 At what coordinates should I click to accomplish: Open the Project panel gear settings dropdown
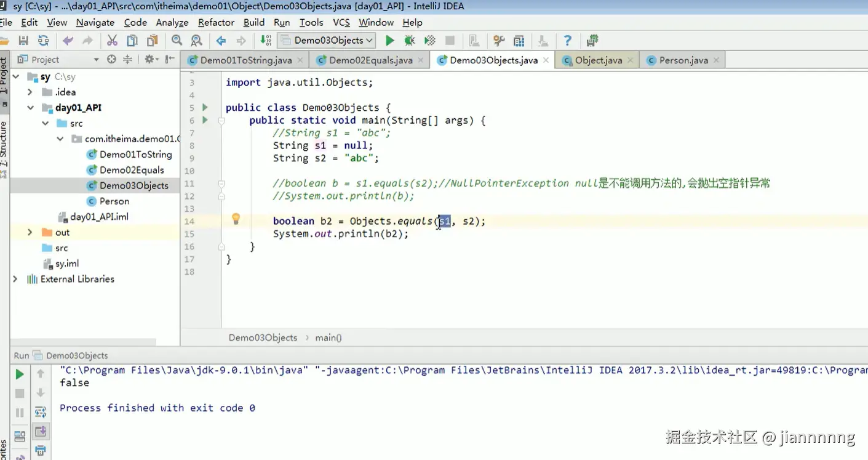pyautogui.click(x=151, y=59)
